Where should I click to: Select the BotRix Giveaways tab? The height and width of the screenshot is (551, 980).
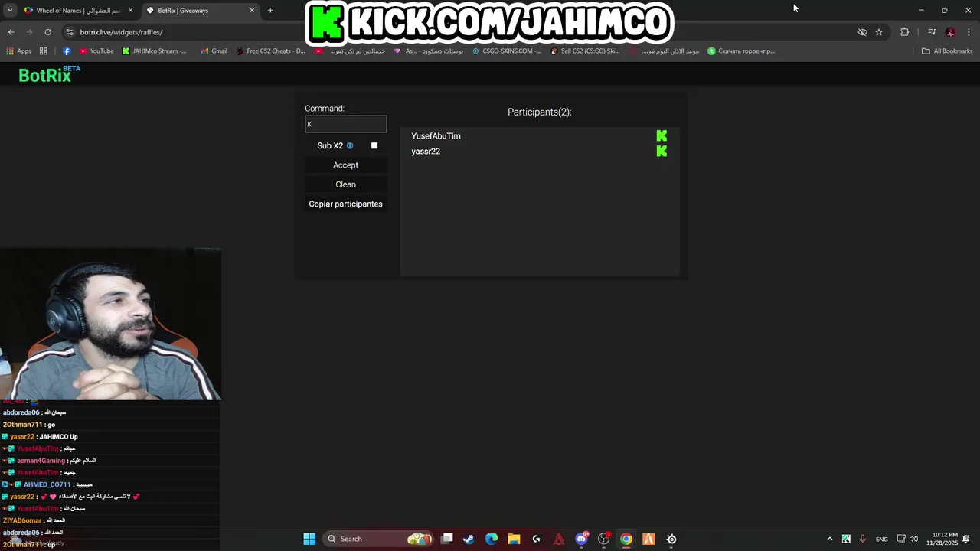[201, 11]
